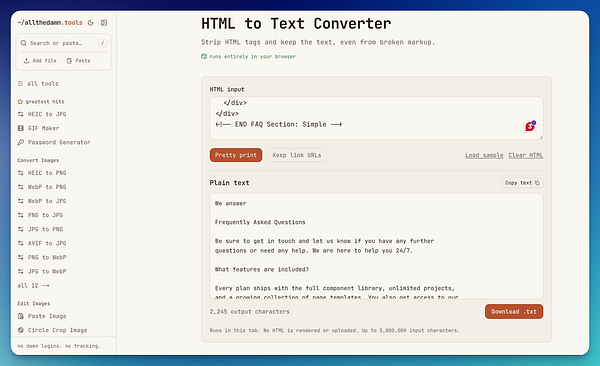The height and width of the screenshot is (366, 600).
Task: Click the 'Edit Images' section heading
Action: 34,303
